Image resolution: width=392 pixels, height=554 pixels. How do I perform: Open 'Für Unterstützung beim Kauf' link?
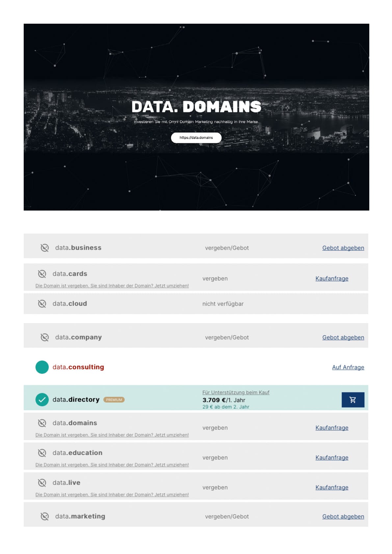(x=236, y=392)
